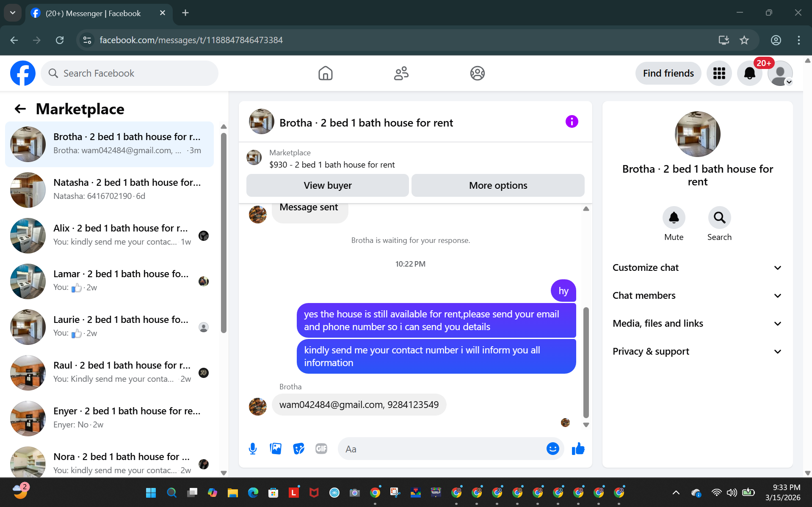Screen dimensions: 812x507
Task: Go back using the Marketplace back arrow
Action: click(x=20, y=109)
